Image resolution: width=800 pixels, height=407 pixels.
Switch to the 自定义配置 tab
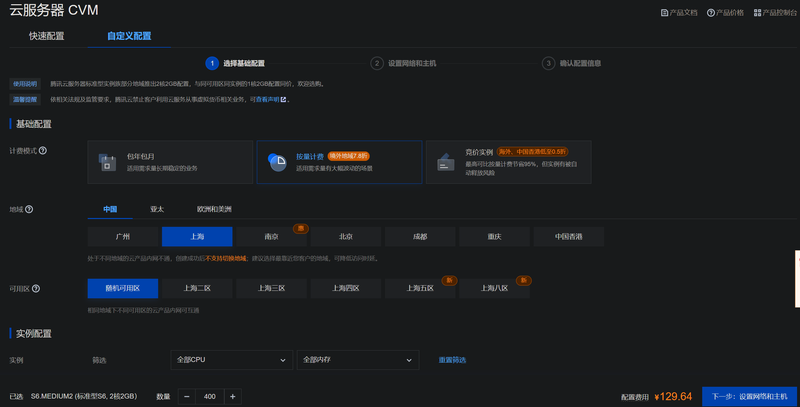129,36
